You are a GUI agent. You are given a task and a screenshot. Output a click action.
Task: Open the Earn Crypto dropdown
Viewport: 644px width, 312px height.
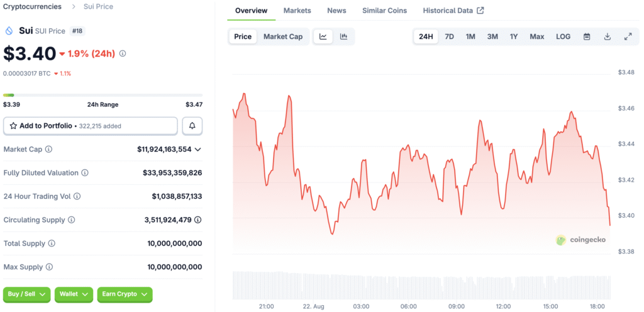pos(125,294)
